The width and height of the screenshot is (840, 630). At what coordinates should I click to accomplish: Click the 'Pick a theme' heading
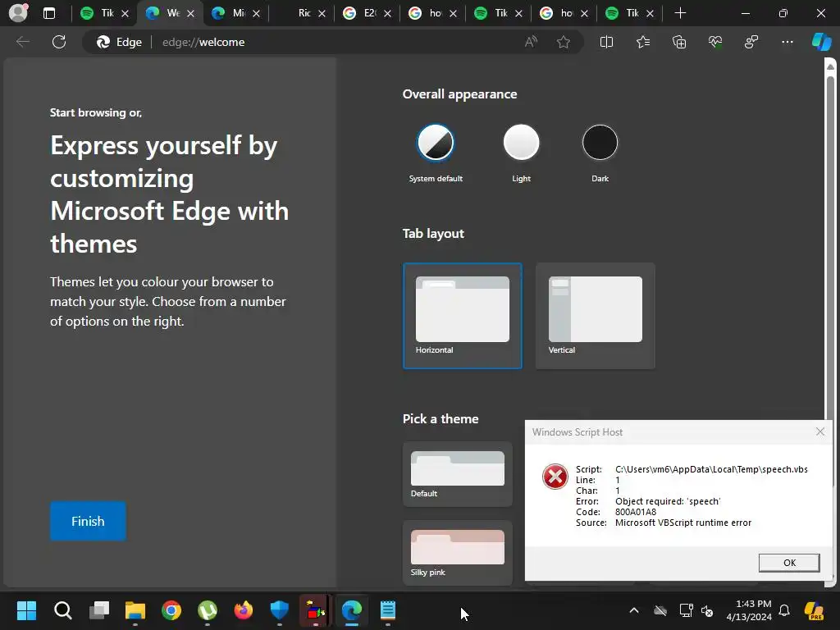[x=441, y=419]
